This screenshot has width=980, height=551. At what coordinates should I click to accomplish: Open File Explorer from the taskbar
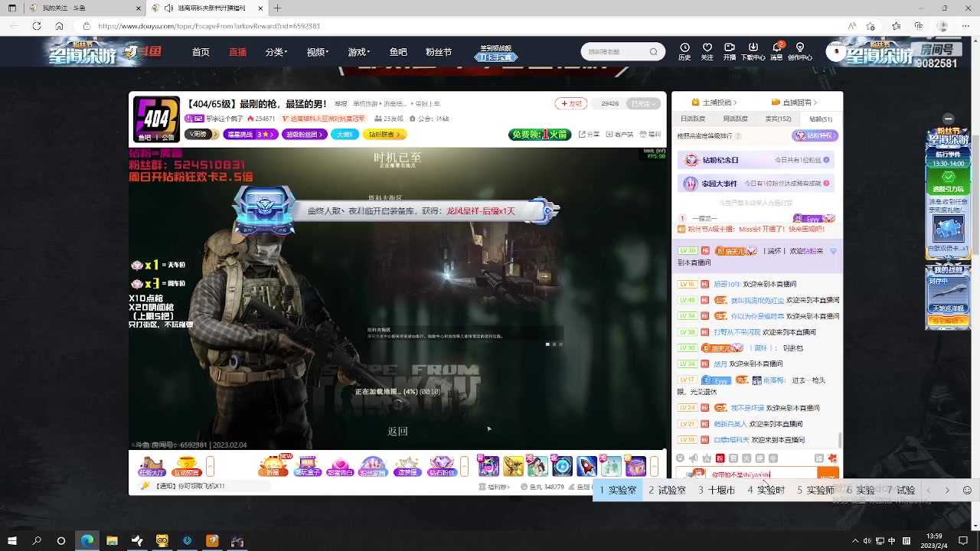click(x=112, y=541)
